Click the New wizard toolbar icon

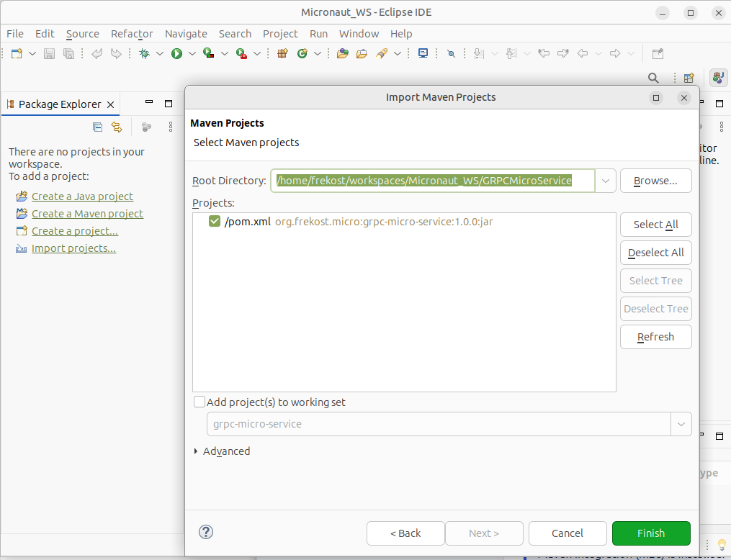[x=17, y=53]
